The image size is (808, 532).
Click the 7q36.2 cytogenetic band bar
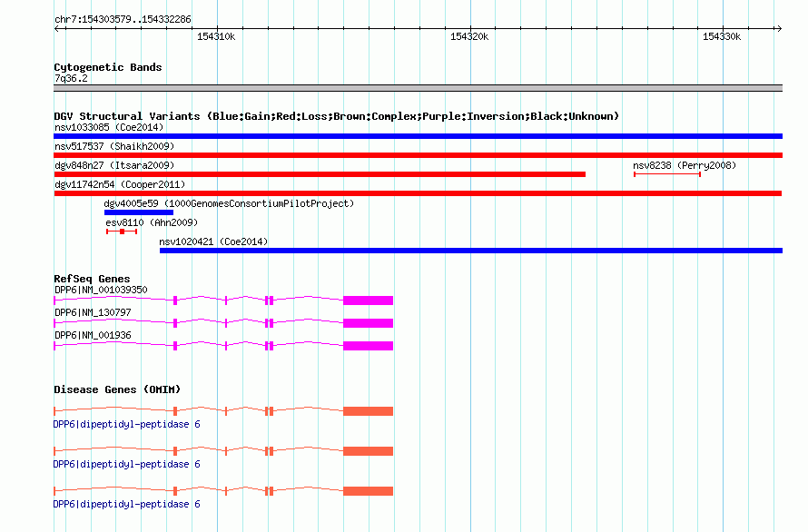click(418, 88)
